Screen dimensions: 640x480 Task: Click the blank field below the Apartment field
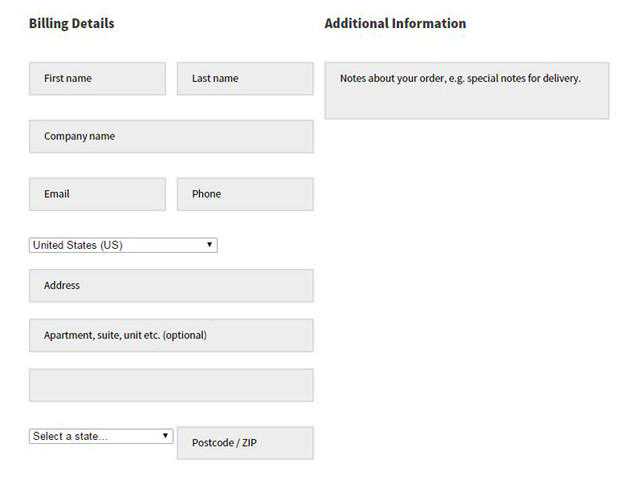click(171, 385)
